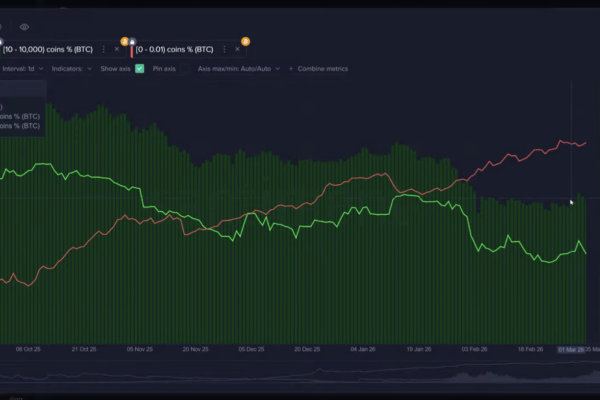Select the (0 - 0.01) coins % (BTC) metric tab
This screenshot has height=400, width=600.
point(174,48)
